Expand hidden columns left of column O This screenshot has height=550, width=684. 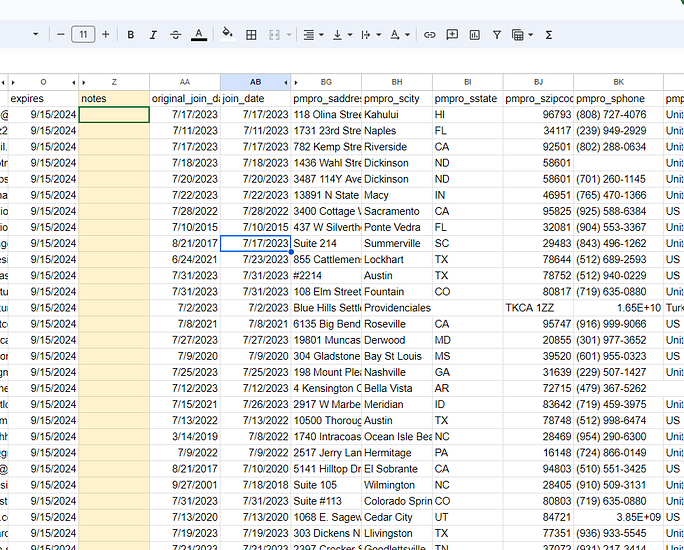tap(13, 82)
